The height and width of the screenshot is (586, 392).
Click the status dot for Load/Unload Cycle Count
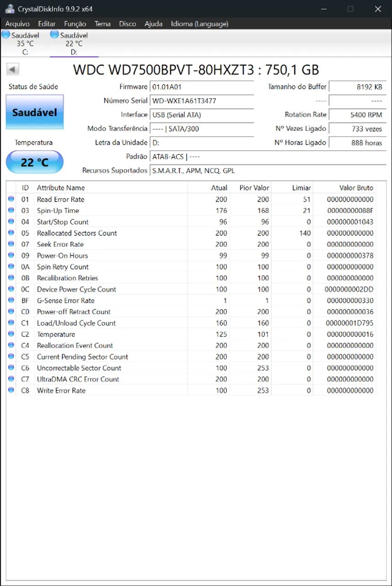tap(11, 323)
